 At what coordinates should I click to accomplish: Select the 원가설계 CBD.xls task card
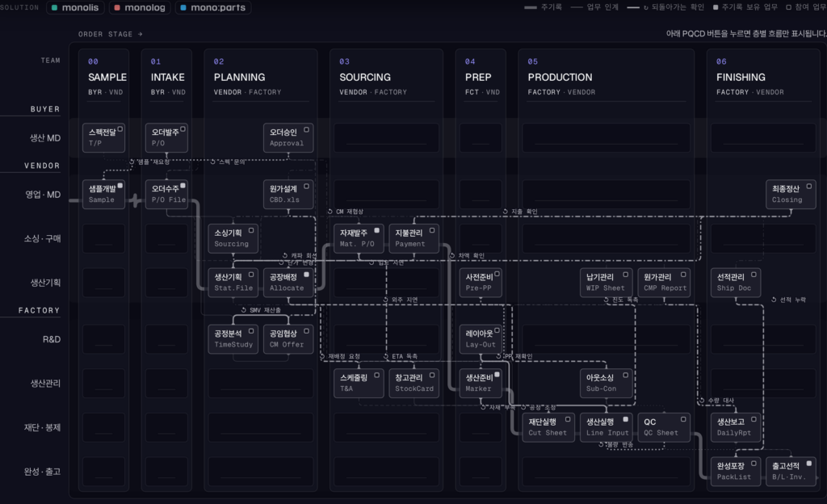coord(288,195)
